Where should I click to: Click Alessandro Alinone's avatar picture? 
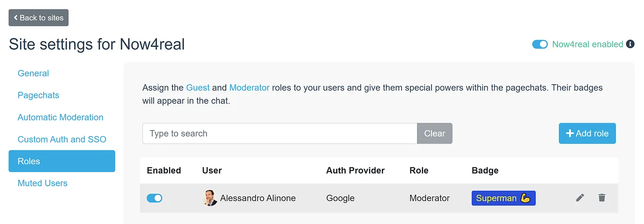[x=210, y=198]
